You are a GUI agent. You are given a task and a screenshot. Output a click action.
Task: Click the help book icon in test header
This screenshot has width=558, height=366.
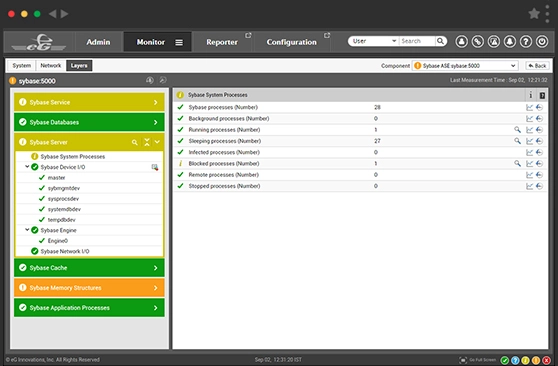[542, 95]
